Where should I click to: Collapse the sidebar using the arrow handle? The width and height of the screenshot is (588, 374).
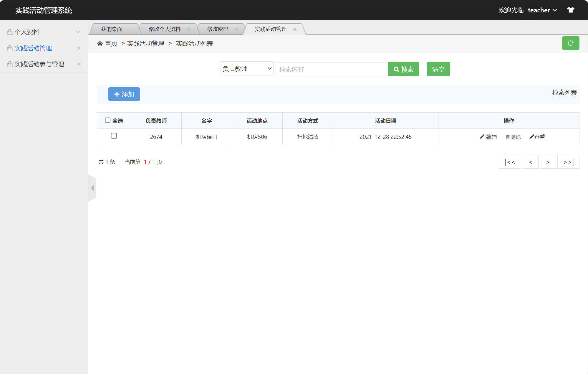pyautogui.click(x=92, y=188)
